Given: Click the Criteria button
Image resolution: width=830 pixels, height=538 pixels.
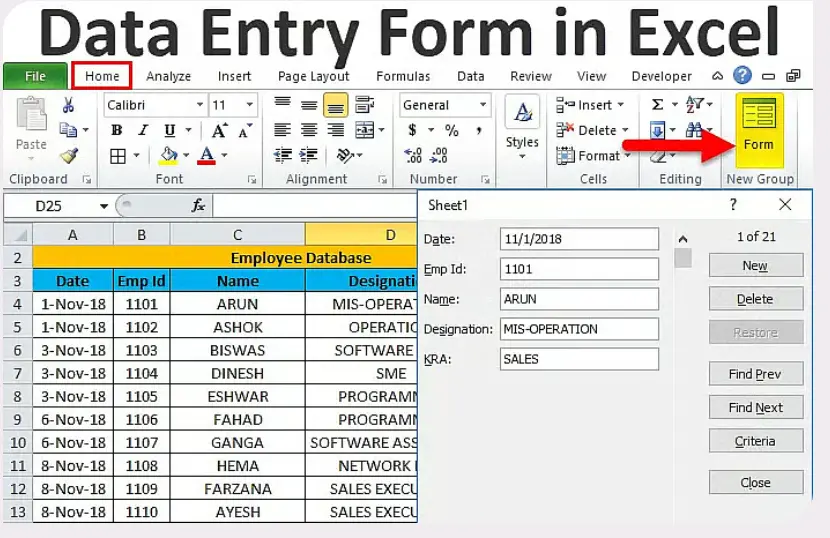Looking at the screenshot, I should [756, 441].
